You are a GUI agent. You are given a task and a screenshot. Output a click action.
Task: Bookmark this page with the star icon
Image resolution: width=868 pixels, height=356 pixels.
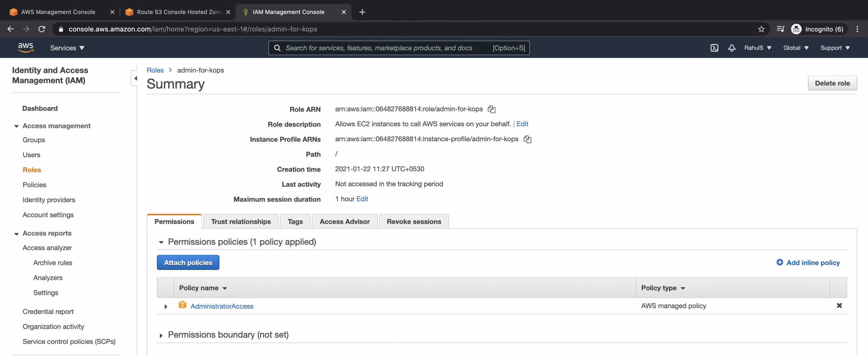click(x=761, y=29)
